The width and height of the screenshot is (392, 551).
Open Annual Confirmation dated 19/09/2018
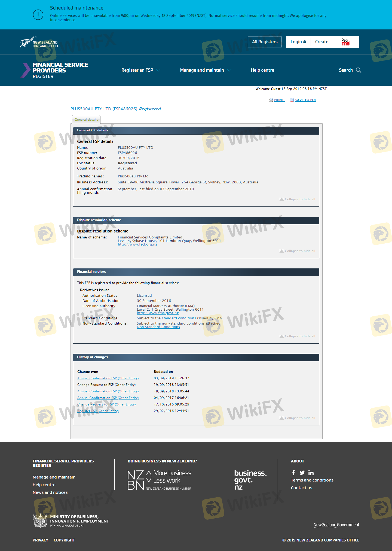pyautogui.click(x=108, y=391)
